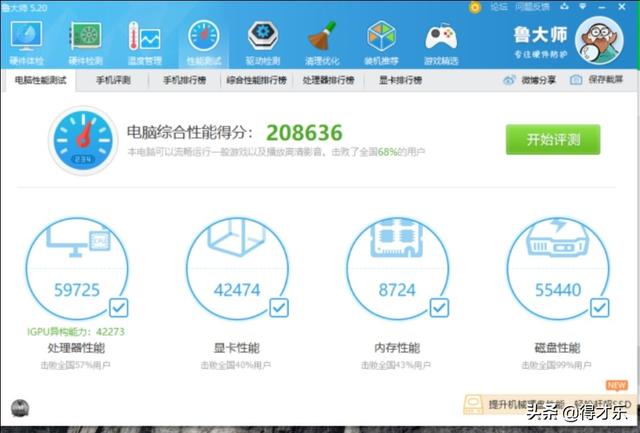
Task: Open title bar skin/shirt icon
Action: pos(564,6)
